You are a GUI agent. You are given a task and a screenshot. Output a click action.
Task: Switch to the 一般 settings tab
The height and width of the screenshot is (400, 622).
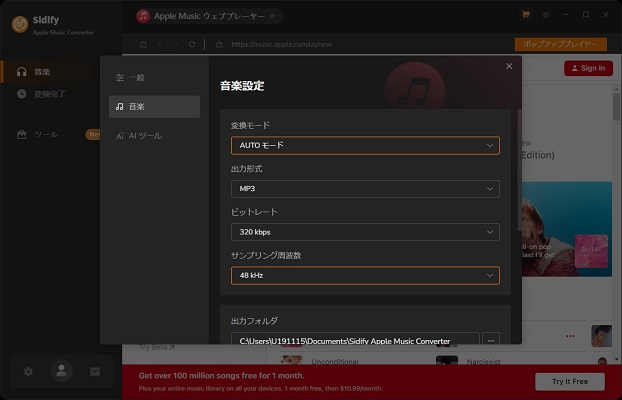154,78
